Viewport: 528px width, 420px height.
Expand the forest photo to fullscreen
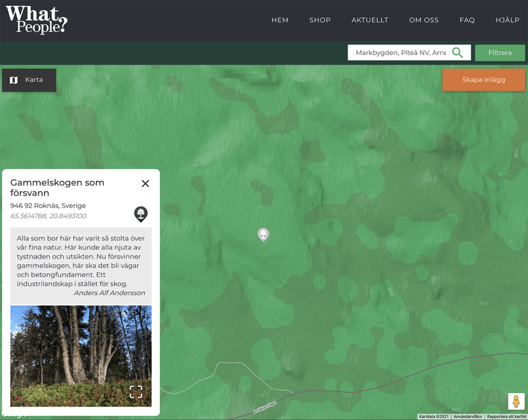click(136, 392)
